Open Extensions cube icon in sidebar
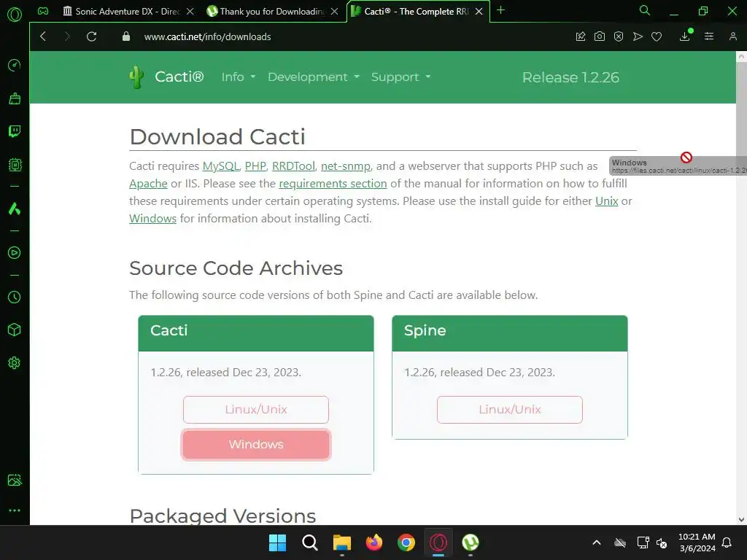The height and width of the screenshot is (560, 747). [x=15, y=330]
